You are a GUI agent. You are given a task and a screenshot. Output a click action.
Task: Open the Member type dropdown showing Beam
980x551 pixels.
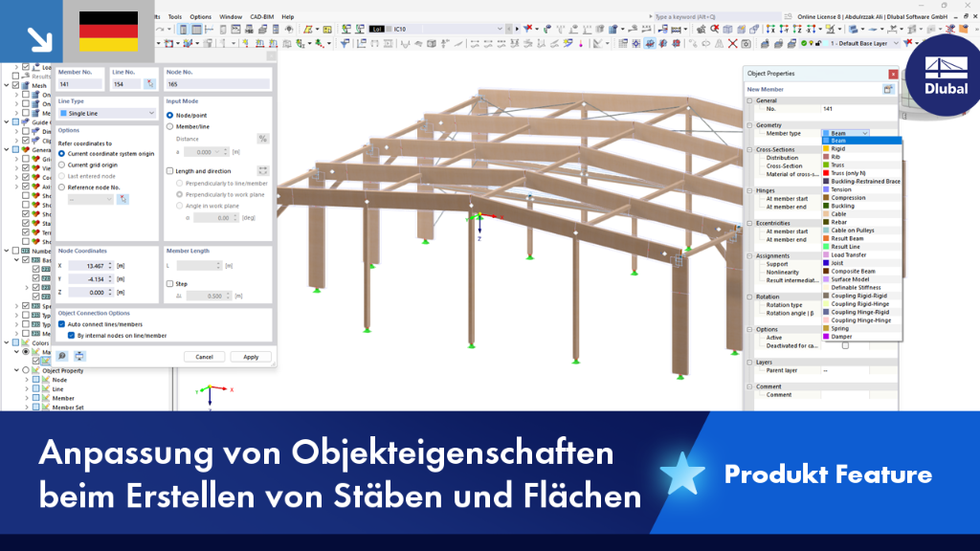point(846,133)
